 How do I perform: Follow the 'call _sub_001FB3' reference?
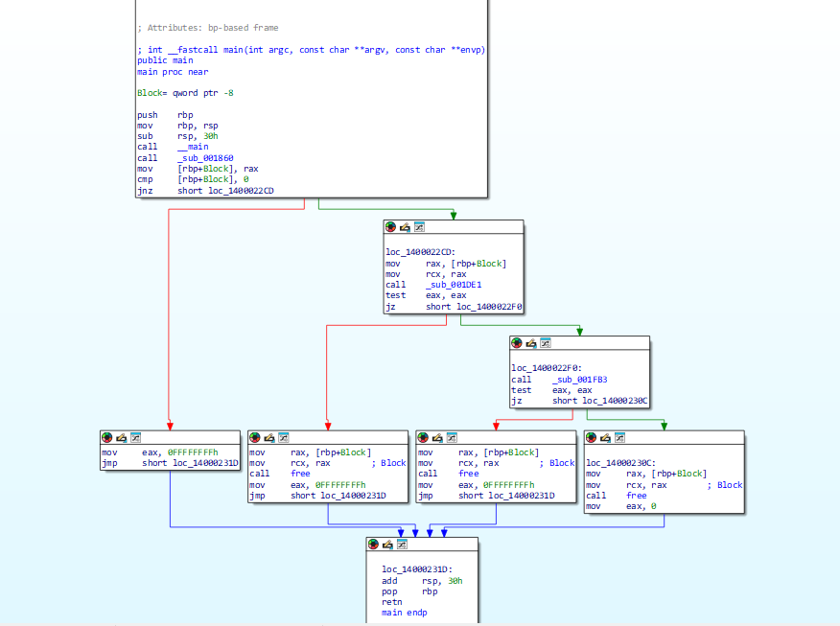click(579, 380)
